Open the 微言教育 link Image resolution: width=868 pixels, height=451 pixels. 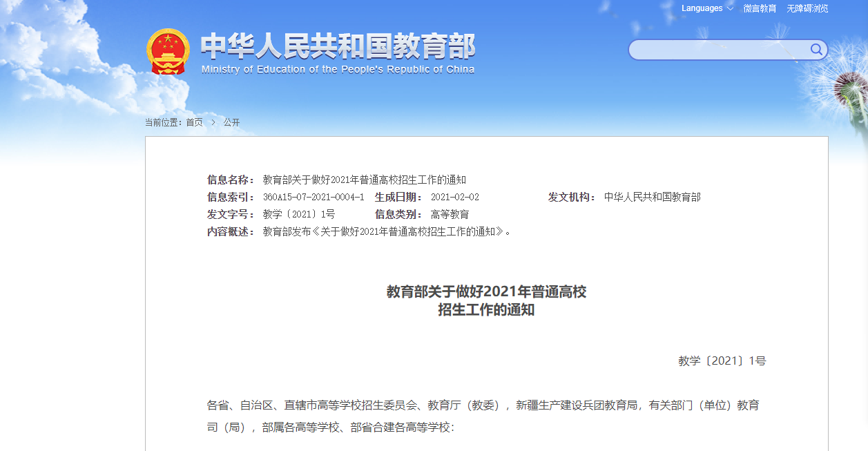pyautogui.click(x=760, y=8)
